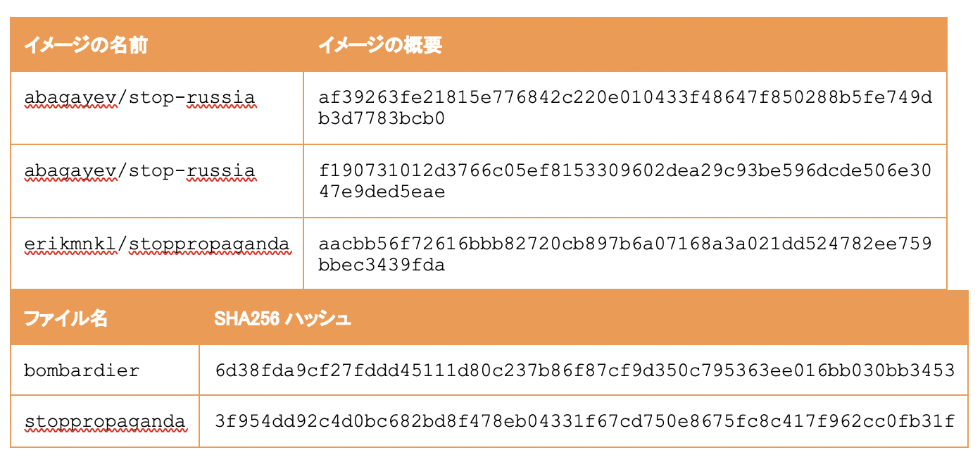980x462 pixels.
Task: Click the erikmnkl/stoppropaganda image name
Action: point(157,244)
